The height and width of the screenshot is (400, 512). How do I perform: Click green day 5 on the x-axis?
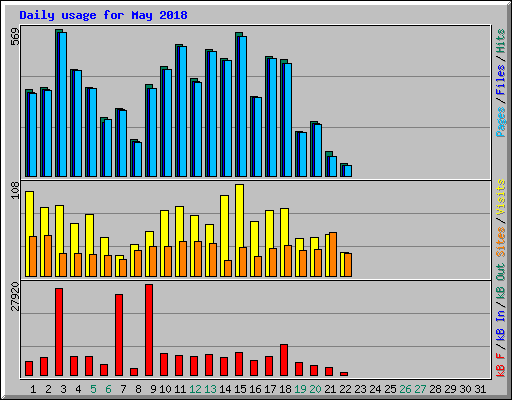93,389
